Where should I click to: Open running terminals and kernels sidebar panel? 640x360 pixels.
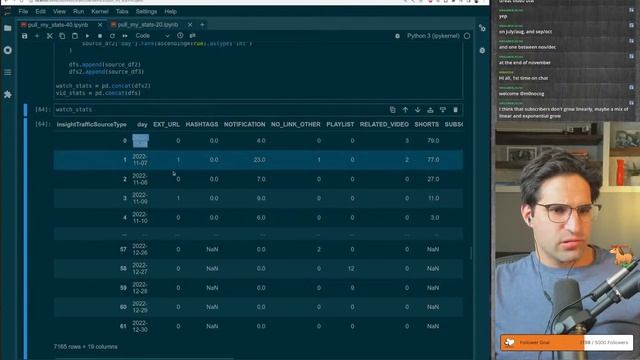click(8, 50)
